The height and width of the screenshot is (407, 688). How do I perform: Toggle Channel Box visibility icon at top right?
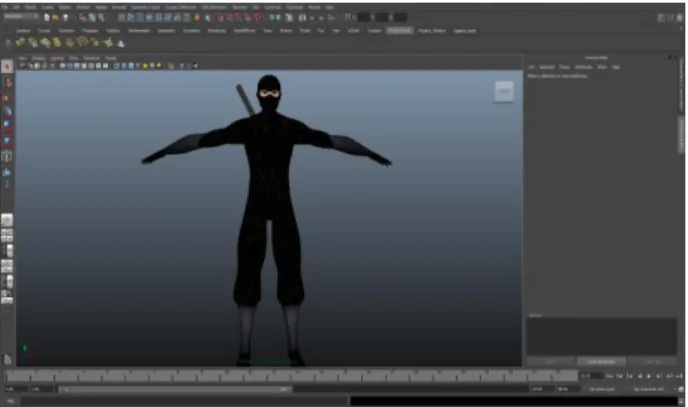(680, 18)
